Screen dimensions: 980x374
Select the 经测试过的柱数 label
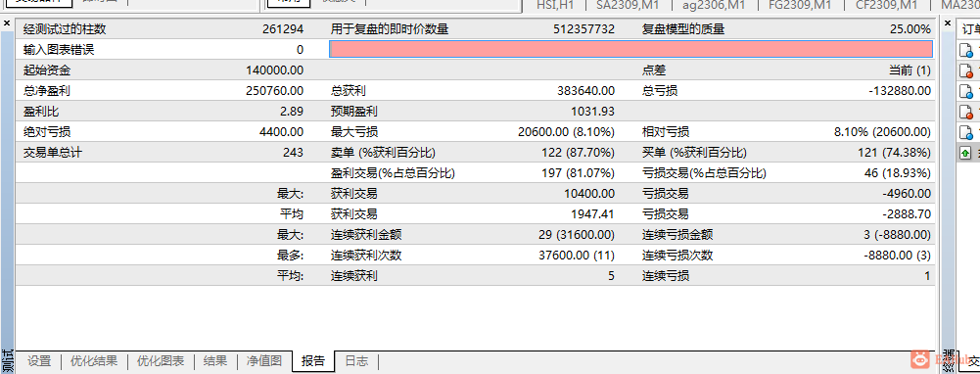[65, 29]
